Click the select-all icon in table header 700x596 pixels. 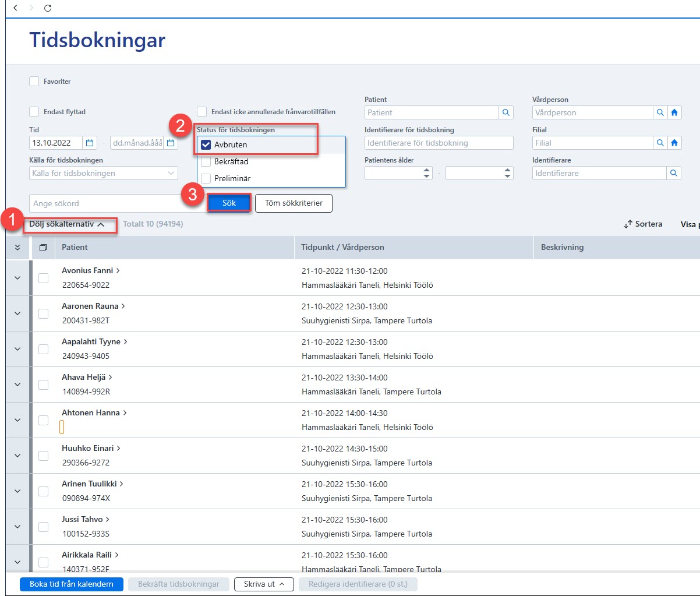(x=43, y=248)
